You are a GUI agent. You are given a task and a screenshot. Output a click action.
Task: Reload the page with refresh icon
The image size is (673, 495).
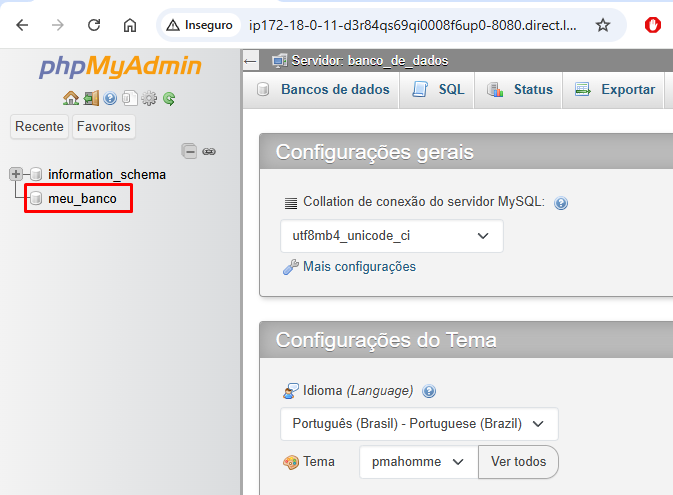click(94, 25)
